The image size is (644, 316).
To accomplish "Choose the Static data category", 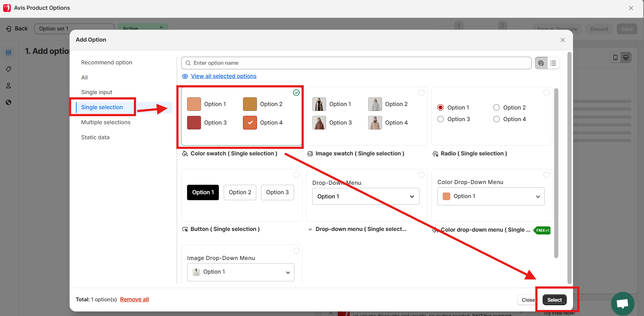I will coord(95,137).
